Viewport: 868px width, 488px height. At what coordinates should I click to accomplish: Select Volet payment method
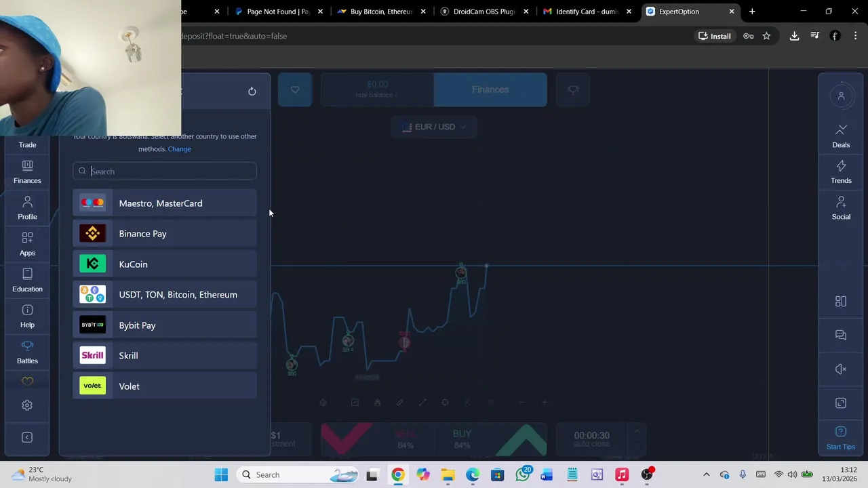(165, 386)
